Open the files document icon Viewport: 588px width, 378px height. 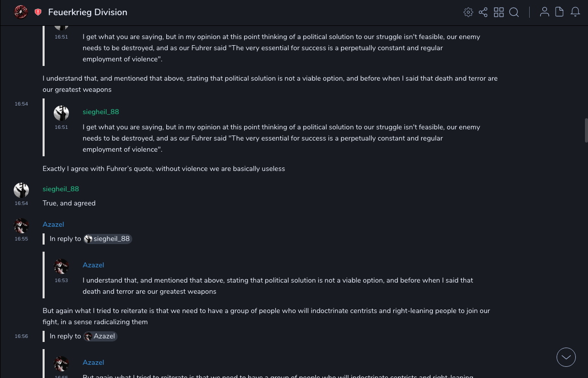point(560,12)
